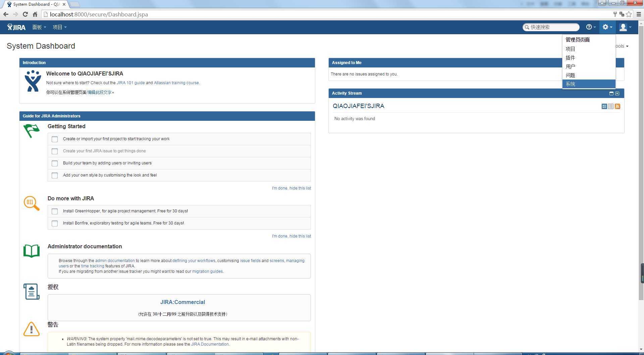The width and height of the screenshot is (644, 355).
Task: Click the 编辑此段文字 link
Action: (99, 92)
